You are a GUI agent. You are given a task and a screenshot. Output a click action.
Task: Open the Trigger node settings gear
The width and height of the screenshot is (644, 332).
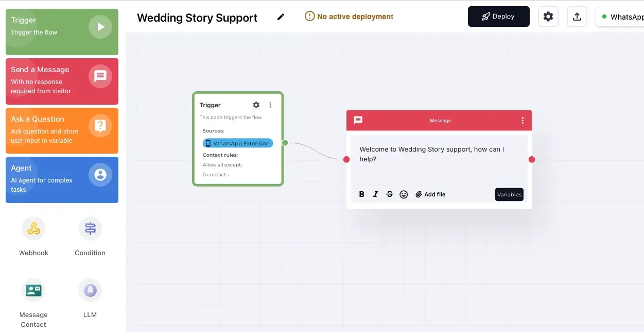(256, 105)
